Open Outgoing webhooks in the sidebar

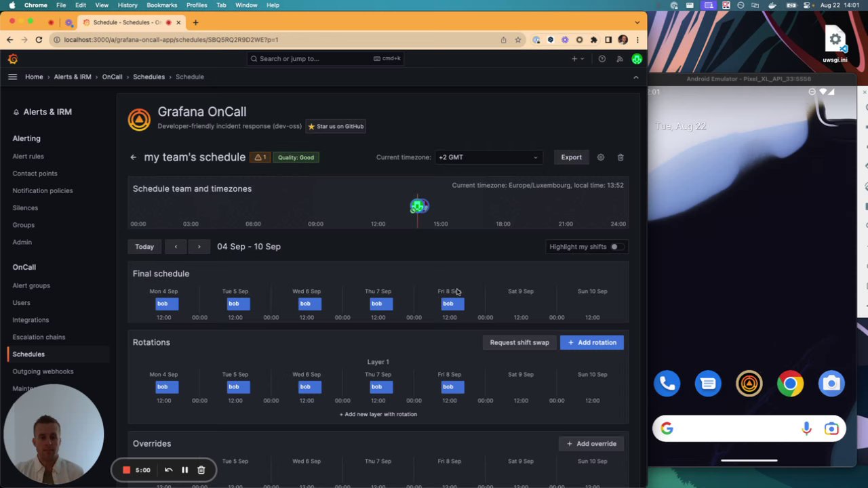pos(43,371)
